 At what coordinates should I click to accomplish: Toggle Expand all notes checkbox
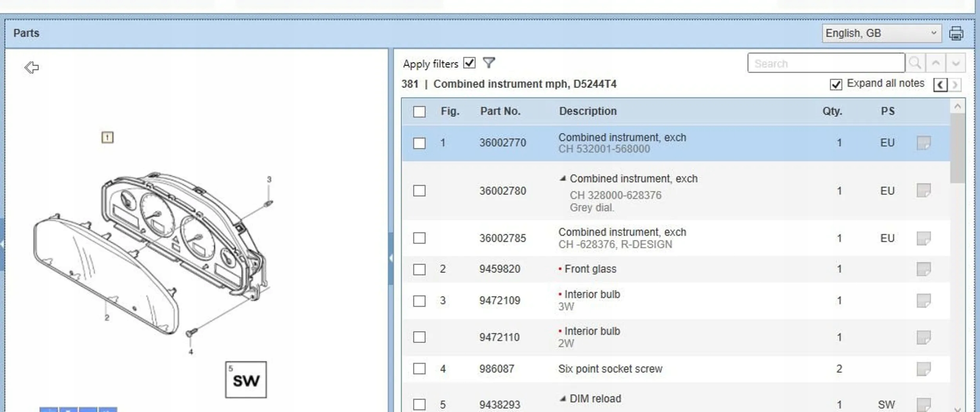(x=836, y=84)
